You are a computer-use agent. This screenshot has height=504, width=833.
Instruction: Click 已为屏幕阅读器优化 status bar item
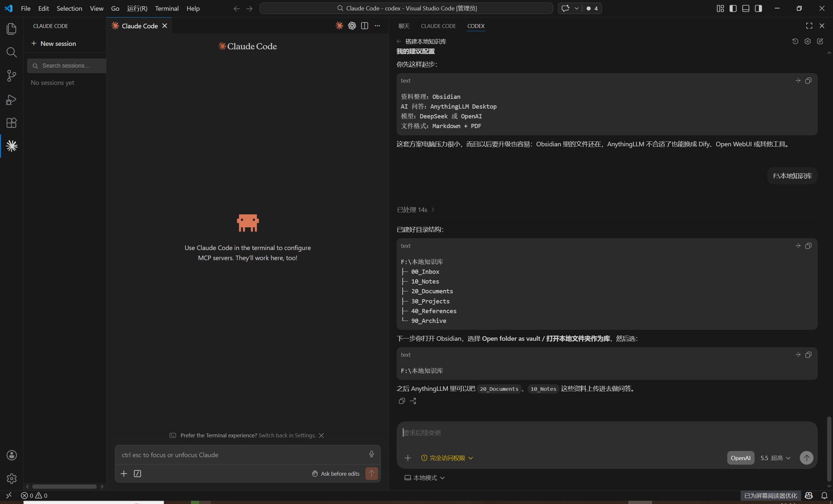(771, 496)
